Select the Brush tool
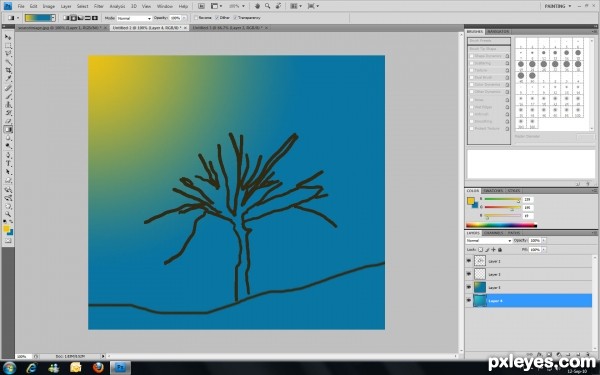The height and width of the screenshot is (375, 600). [8, 96]
